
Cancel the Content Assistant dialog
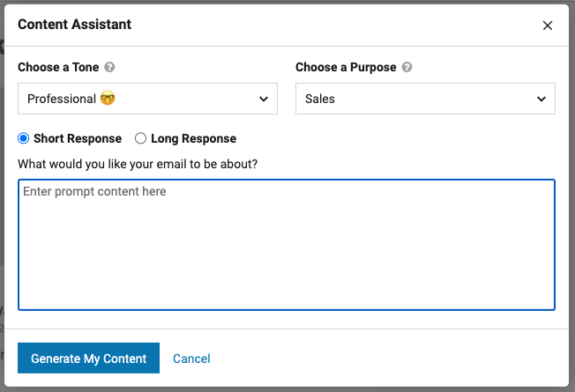(x=191, y=359)
